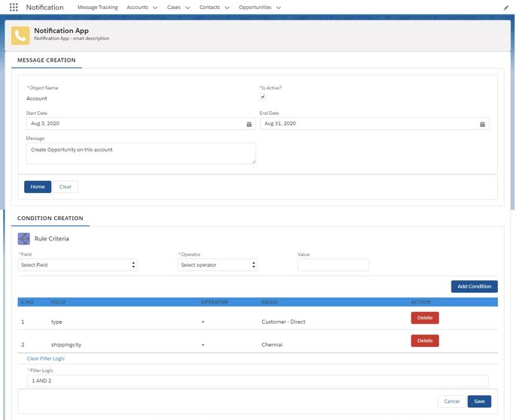Image resolution: width=519 pixels, height=420 pixels.
Task: Click the Rule Criteria icon
Action: [x=24, y=239]
